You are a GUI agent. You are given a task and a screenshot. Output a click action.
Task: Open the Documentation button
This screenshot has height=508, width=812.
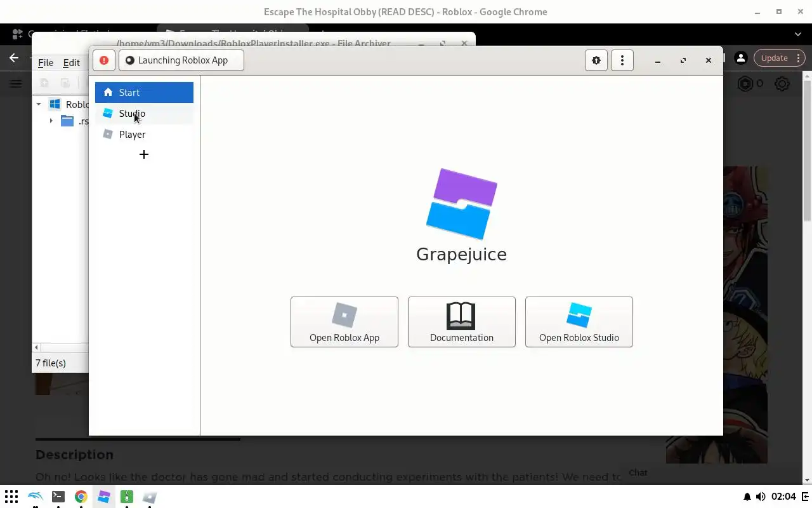(x=462, y=322)
